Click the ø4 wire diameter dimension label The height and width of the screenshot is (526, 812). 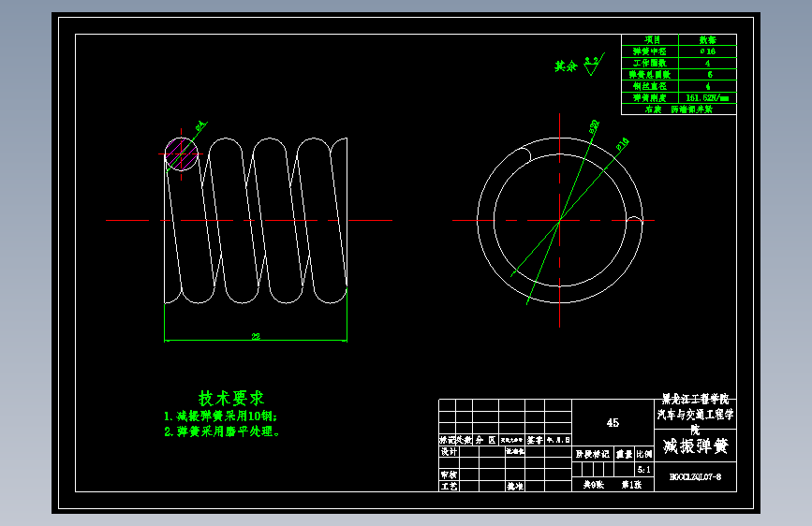coord(201,125)
